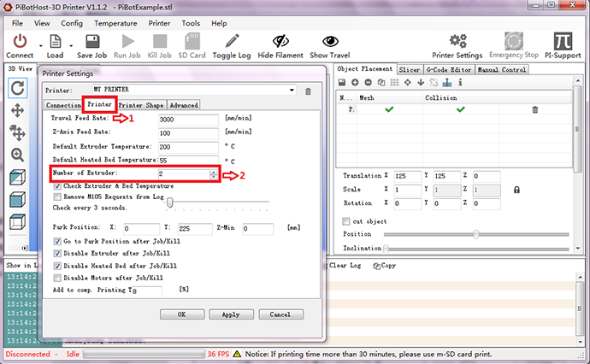The width and height of the screenshot is (590, 364).
Task: Click the isometric view cube icon
Action: [x=18, y=177]
